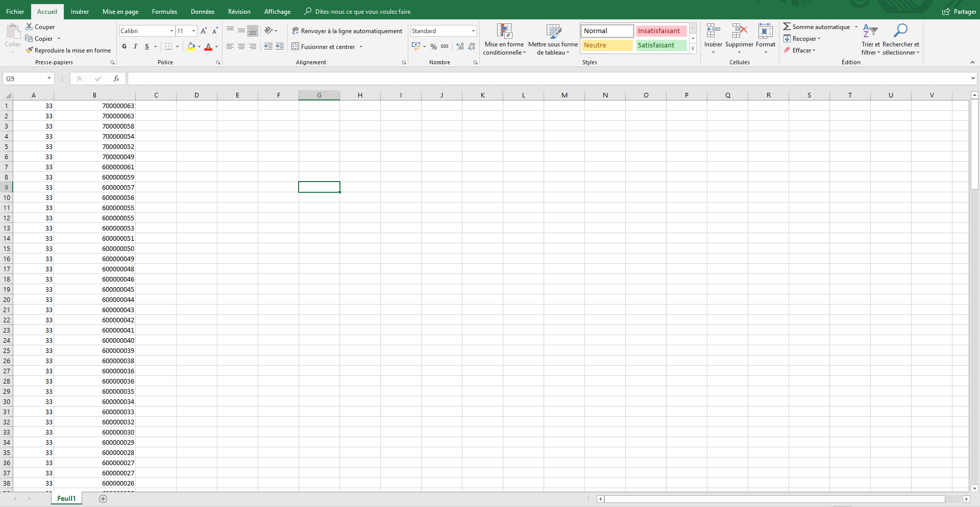Click the insert function fx icon
Image resolution: width=980 pixels, height=507 pixels.
116,79
